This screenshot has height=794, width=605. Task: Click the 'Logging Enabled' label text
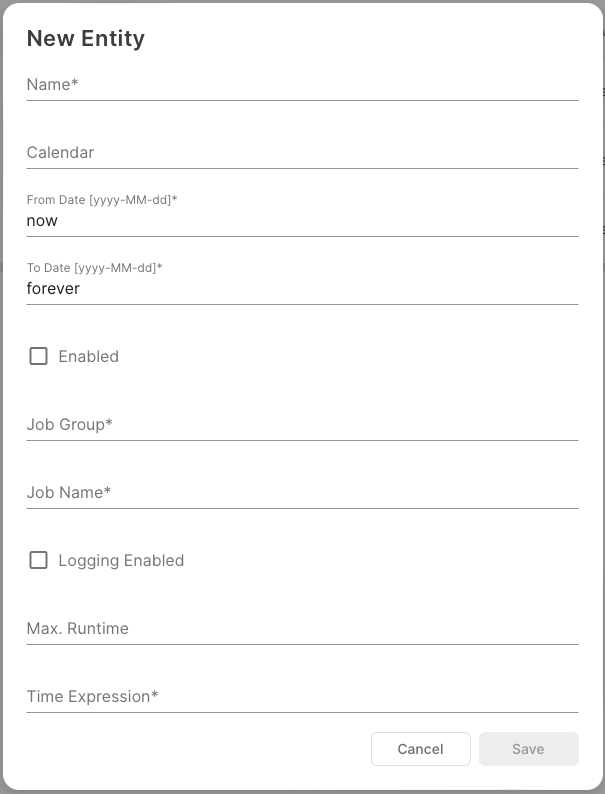(x=121, y=561)
